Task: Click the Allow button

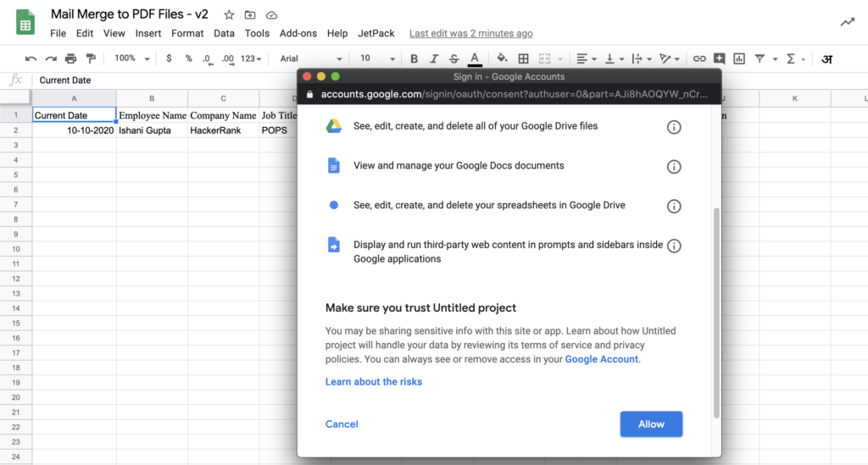Action: pyautogui.click(x=651, y=424)
